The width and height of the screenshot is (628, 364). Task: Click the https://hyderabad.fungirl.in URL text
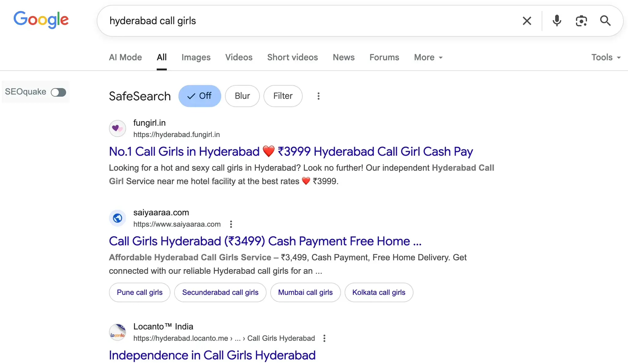177,135
